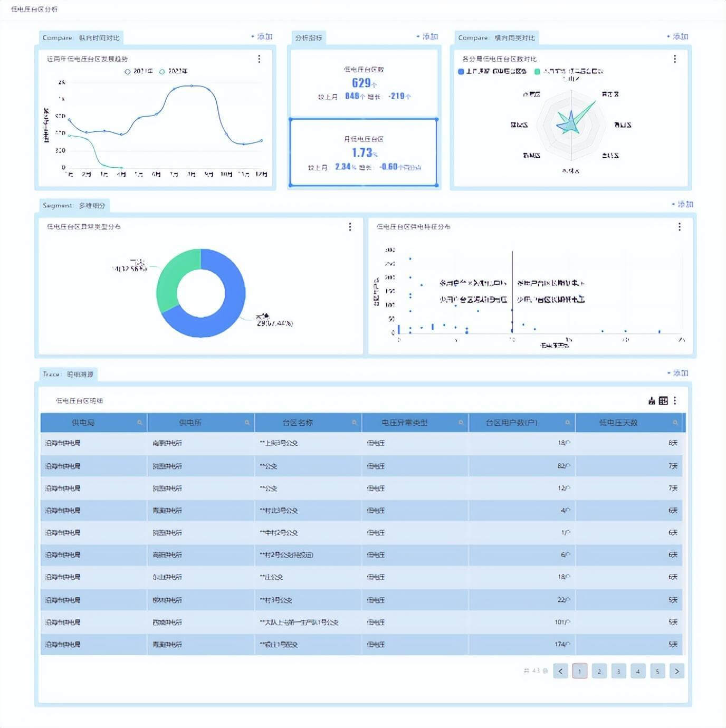Open the three-dot menu of the detail table panel
Image resolution: width=726 pixels, height=728 pixels.
(675, 401)
